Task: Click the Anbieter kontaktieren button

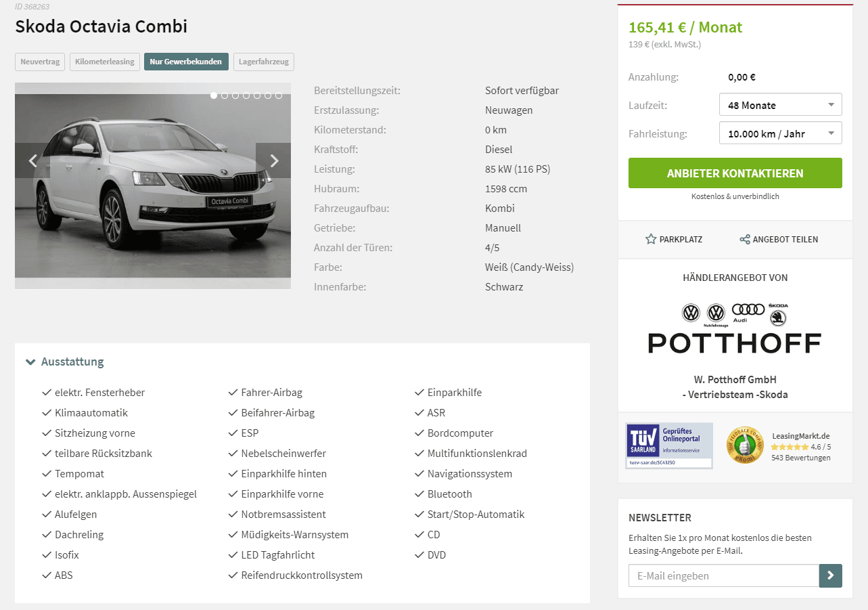Action: pos(735,173)
